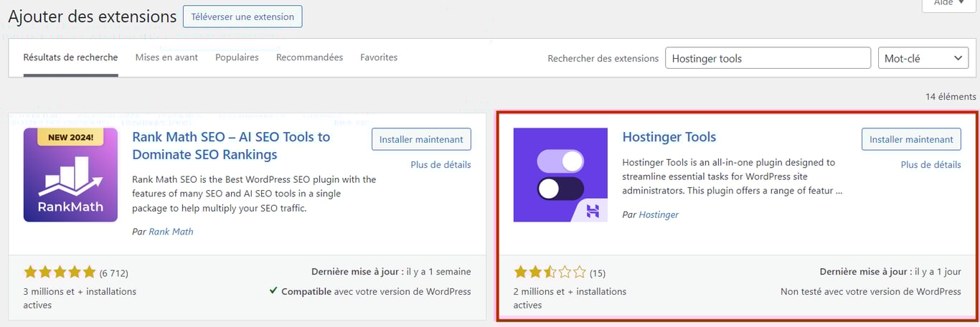Click Non testé avec votre version text

871,292
